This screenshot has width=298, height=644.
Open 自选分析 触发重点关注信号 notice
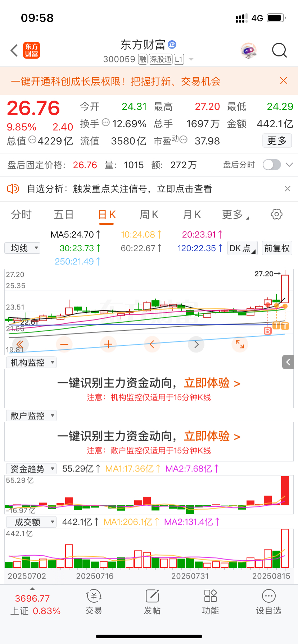119,189
